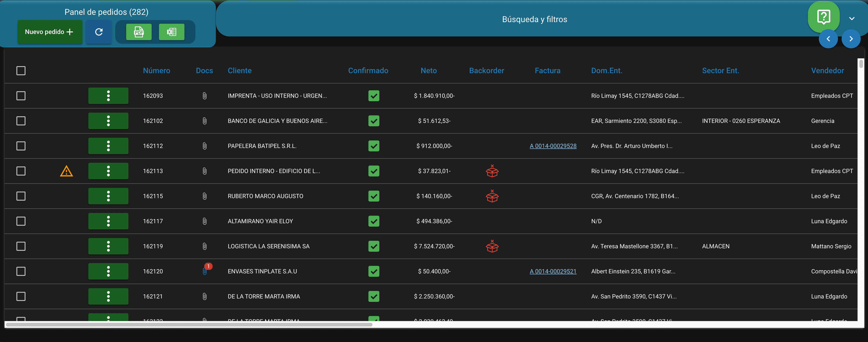Click backorder icon for LOGISTICA LA SERENISIMA

[x=492, y=246]
